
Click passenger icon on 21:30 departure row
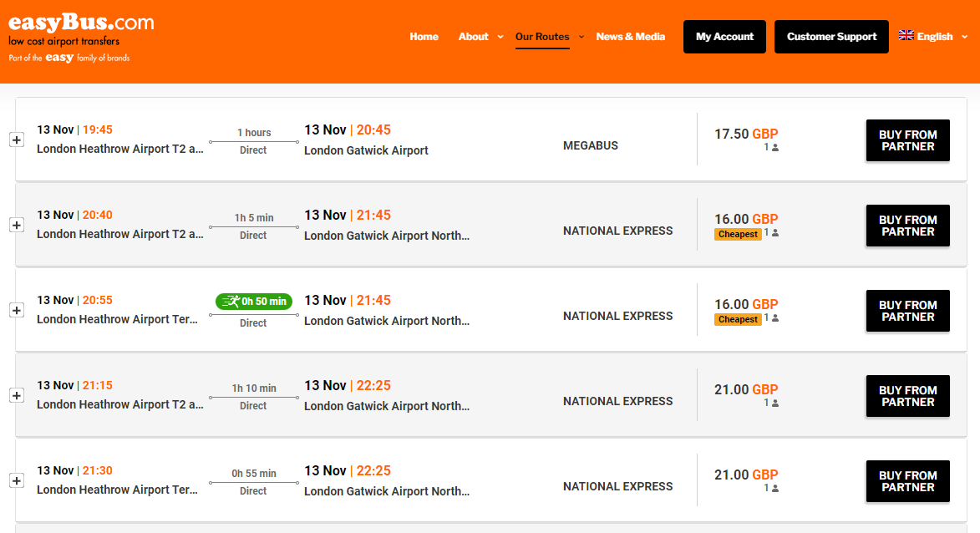(x=775, y=488)
